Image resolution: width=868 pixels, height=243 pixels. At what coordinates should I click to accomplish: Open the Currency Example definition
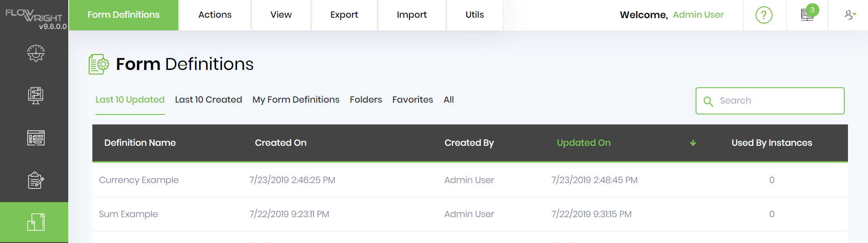pyautogui.click(x=139, y=180)
